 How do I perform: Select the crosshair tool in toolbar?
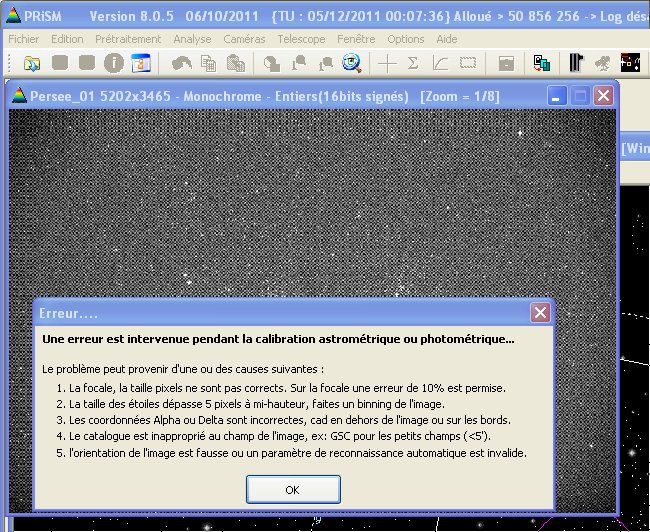coord(386,63)
